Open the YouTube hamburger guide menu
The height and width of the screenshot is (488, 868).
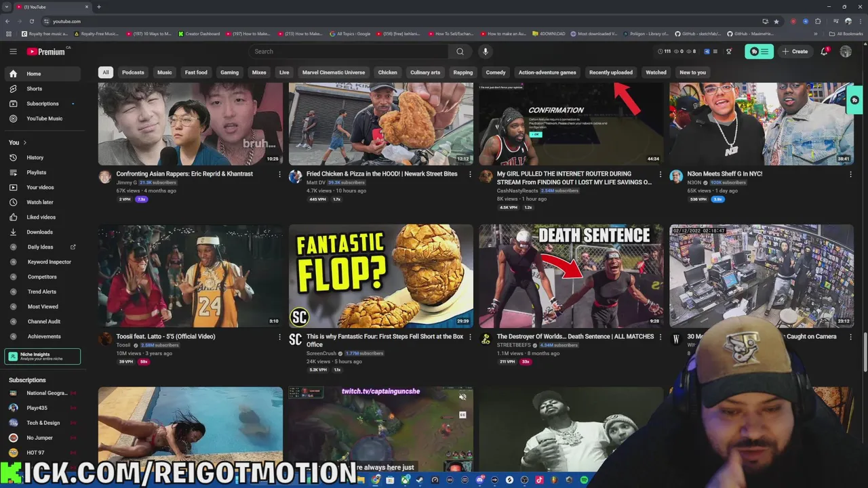(13, 52)
